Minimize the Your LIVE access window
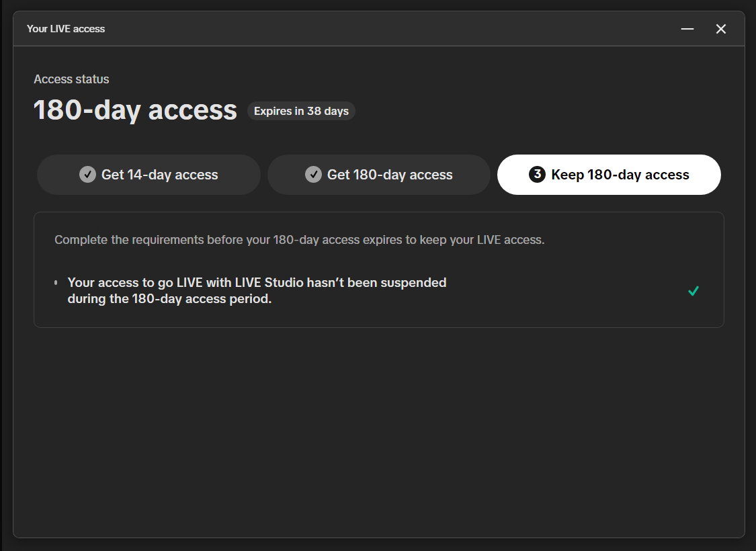 pyautogui.click(x=687, y=29)
